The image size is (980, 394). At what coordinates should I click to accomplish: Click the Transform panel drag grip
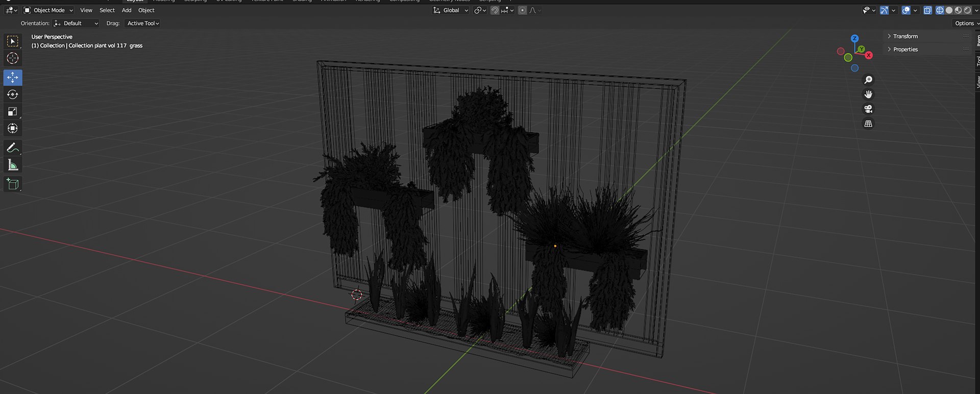coord(966,36)
